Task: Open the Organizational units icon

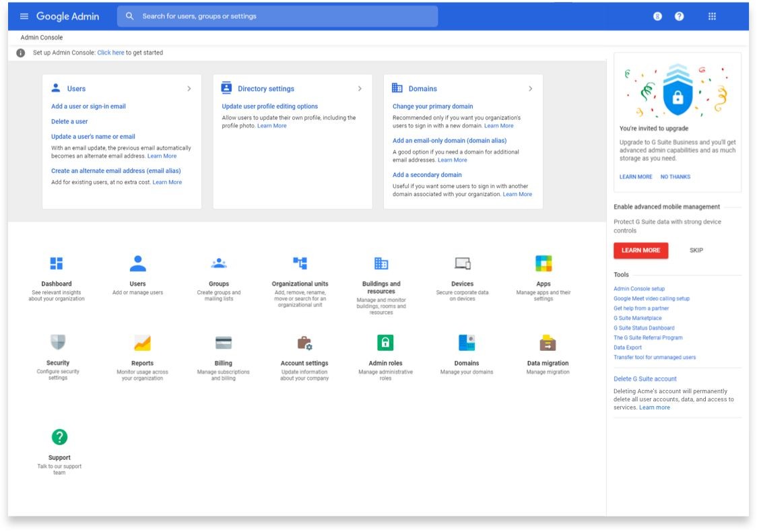Action: [x=300, y=263]
